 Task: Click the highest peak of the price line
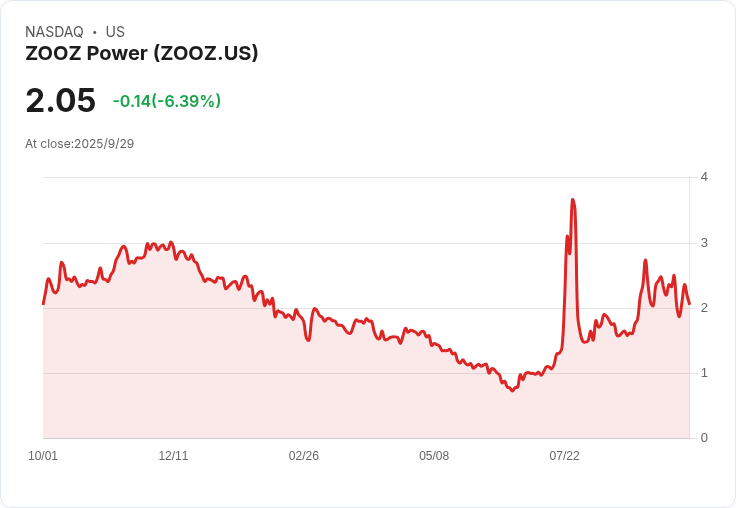tap(572, 200)
